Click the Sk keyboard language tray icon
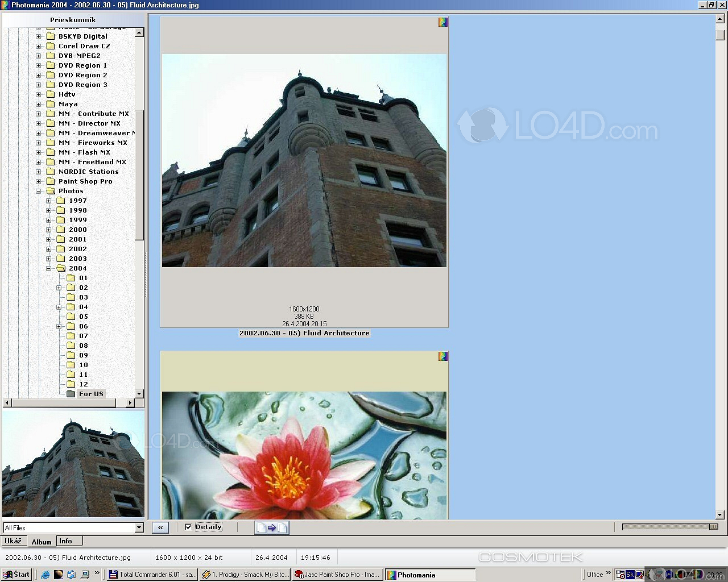728x582 pixels. (x=630, y=575)
